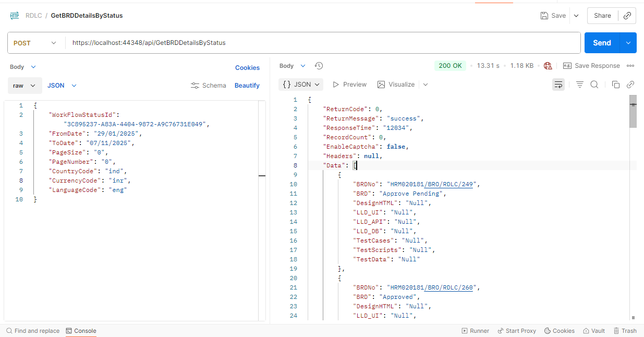Open Vault from the status bar
Image resolution: width=644 pixels, height=337 pixels.
tap(593, 331)
